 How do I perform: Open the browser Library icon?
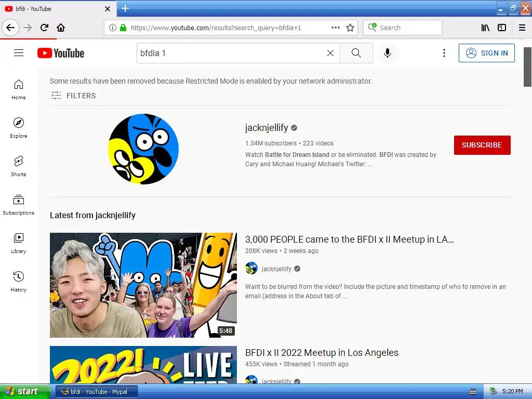(485, 28)
